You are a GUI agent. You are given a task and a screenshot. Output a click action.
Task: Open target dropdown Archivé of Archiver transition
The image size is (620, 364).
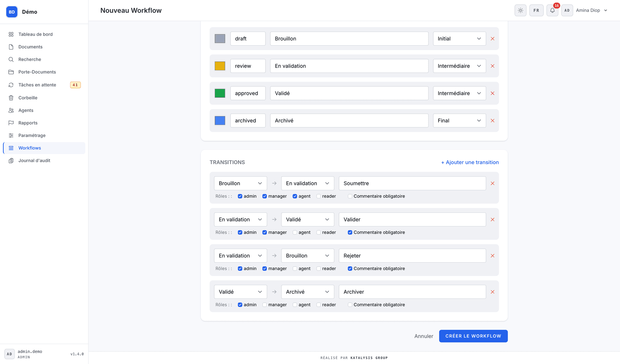click(307, 292)
